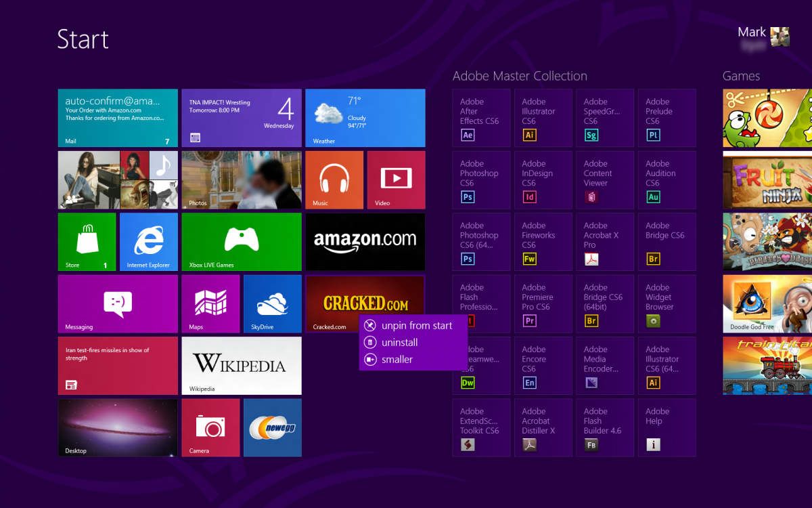This screenshot has height=508, width=812.
Task: Open Xbox LIVE Games tile
Action: 242,242
